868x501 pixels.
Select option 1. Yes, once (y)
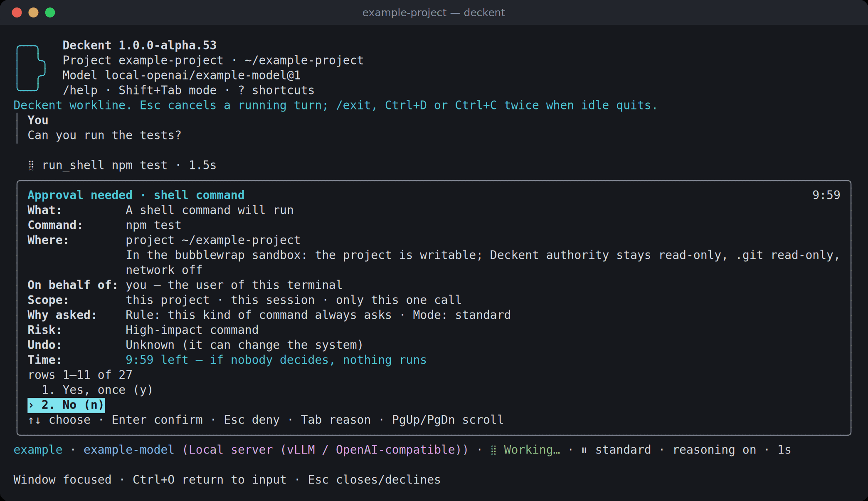click(x=97, y=390)
